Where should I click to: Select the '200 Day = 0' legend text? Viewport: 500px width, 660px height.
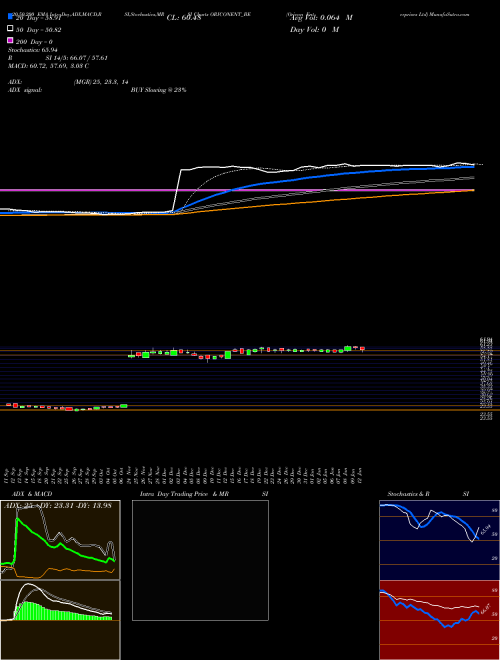coord(35,42)
